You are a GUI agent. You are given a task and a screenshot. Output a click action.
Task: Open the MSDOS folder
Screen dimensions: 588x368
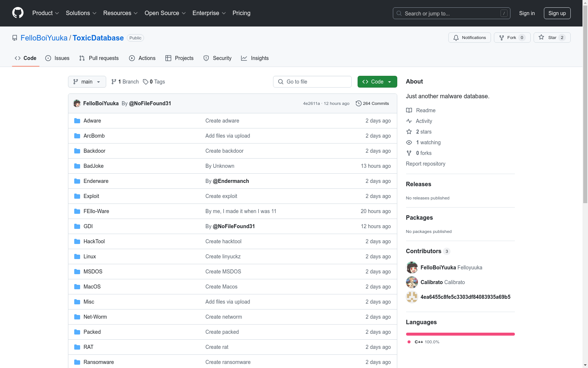93,272
